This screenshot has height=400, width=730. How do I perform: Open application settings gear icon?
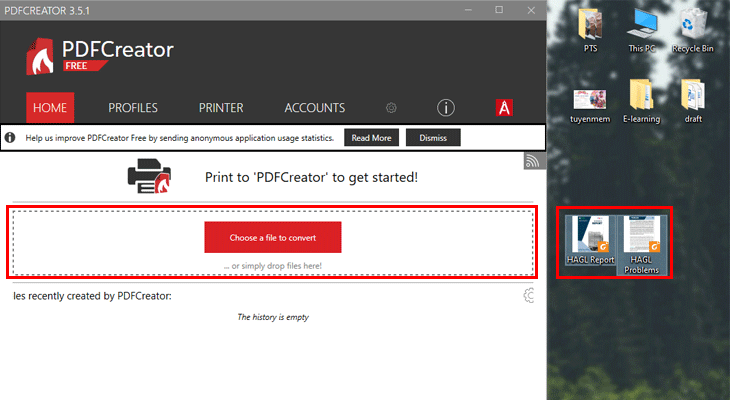pos(391,108)
